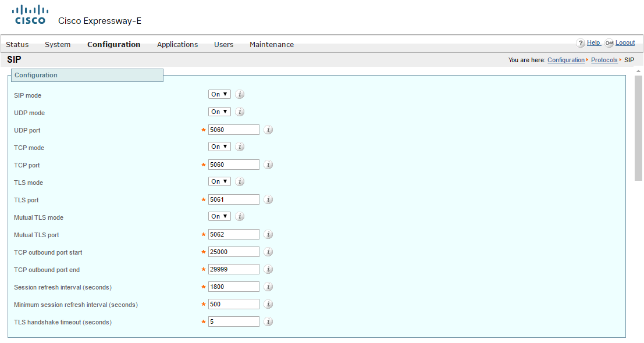Open the Mutual TLS mode dropdown
The image size is (644, 343).
point(219,216)
